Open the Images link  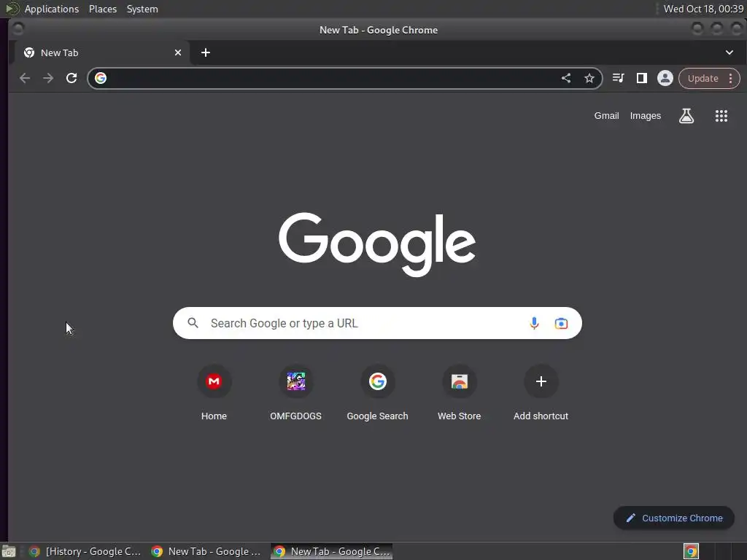(645, 116)
